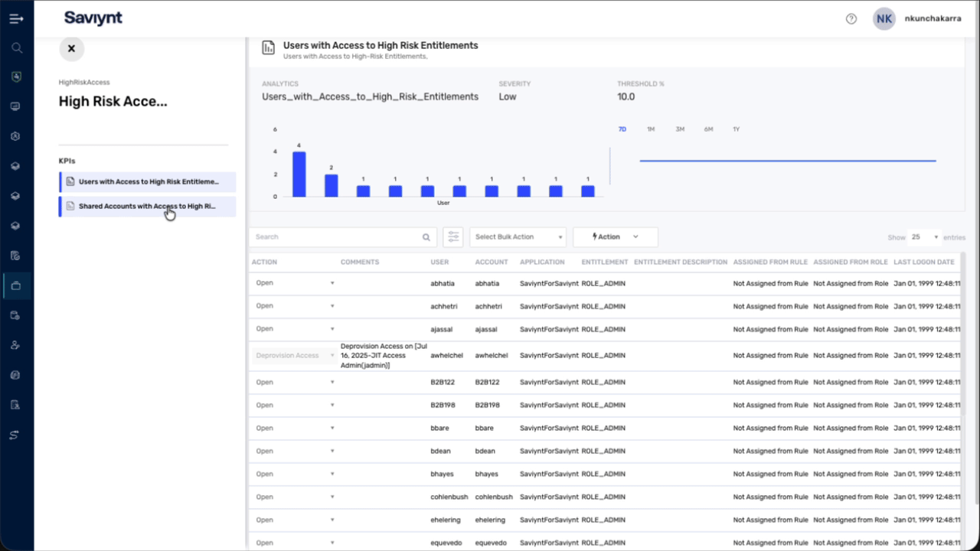Image resolution: width=980 pixels, height=551 pixels.
Task: Click the NK user avatar
Action: pos(884,19)
